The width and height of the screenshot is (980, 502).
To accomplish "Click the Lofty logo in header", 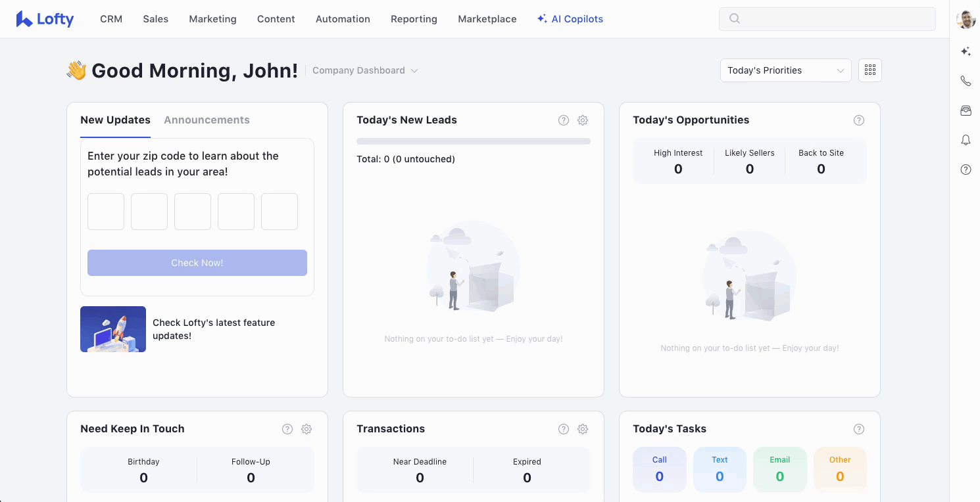I will click(x=45, y=19).
